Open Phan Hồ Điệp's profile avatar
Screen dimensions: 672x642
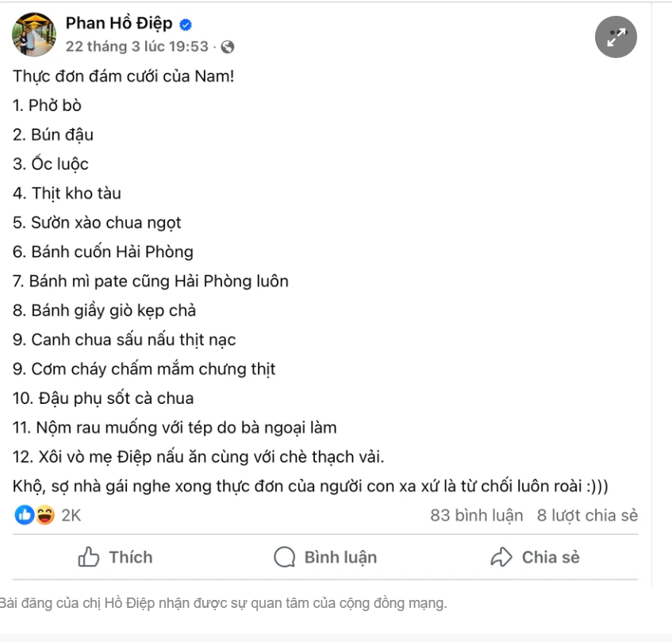point(34,35)
